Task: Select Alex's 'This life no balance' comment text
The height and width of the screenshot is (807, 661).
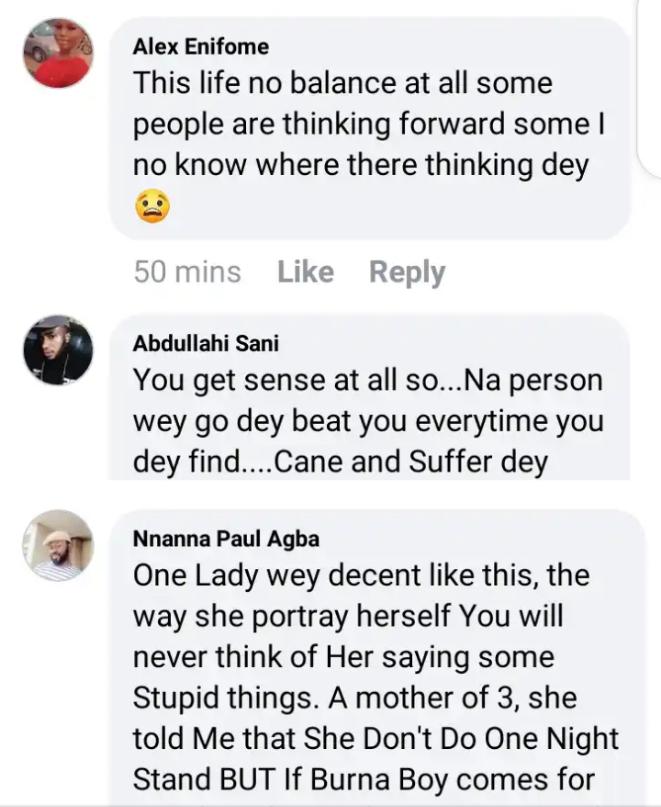Action: 342,84
